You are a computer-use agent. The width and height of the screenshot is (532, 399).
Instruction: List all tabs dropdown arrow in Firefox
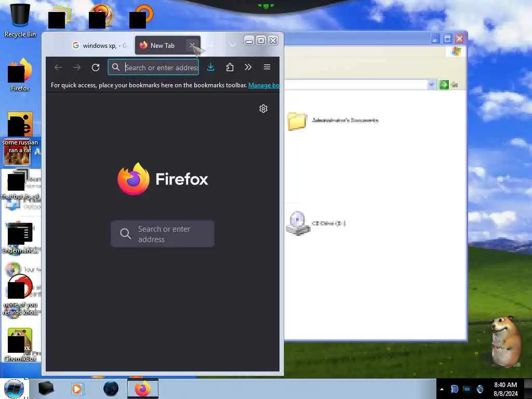[232, 45]
